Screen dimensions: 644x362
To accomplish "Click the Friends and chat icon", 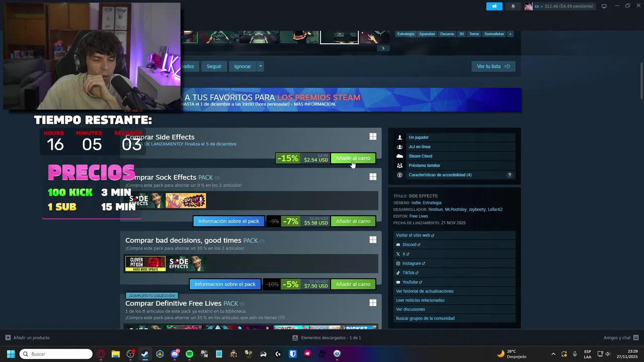I will pos(636,338).
